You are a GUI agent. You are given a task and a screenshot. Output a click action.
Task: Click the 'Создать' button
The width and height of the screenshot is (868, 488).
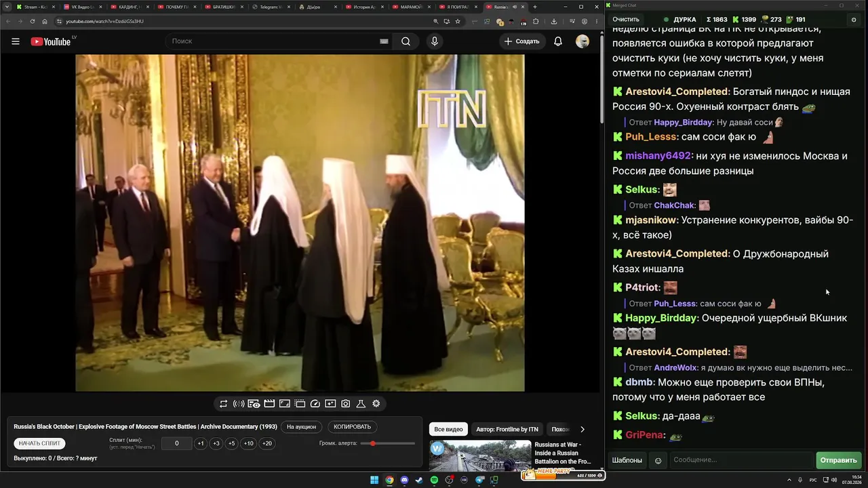coord(521,41)
